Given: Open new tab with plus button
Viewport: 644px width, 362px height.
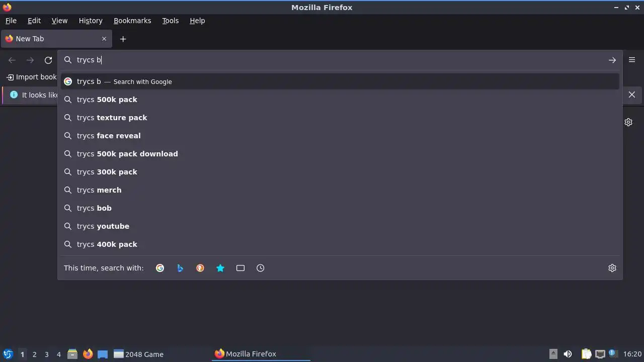Looking at the screenshot, I should [123, 39].
